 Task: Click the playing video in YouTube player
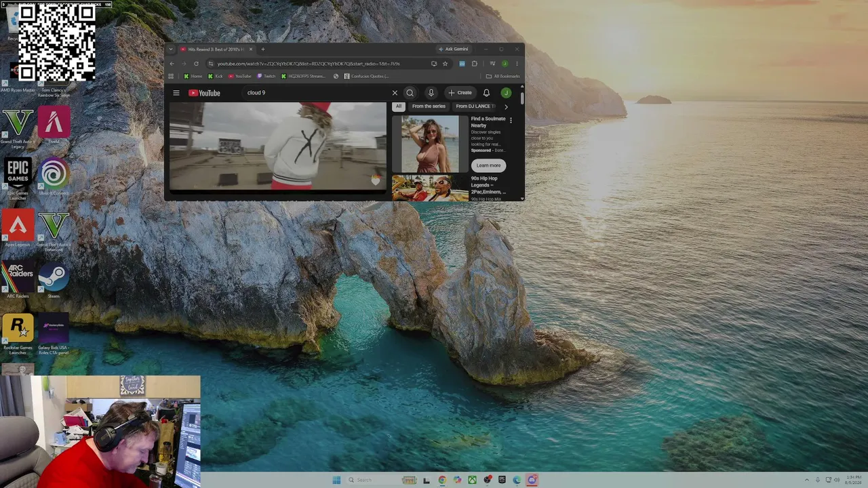(x=277, y=146)
